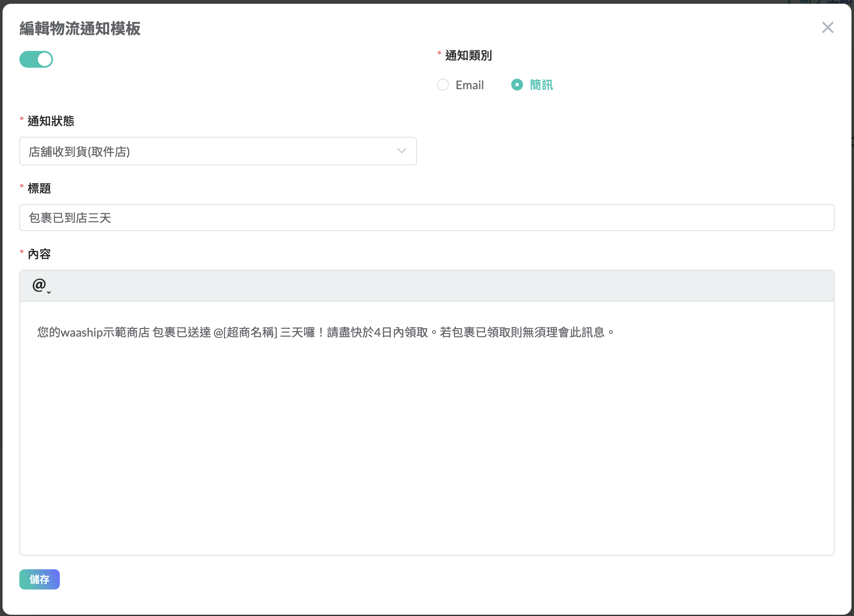Click the chevron arrow in the status select

tap(401, 151)
